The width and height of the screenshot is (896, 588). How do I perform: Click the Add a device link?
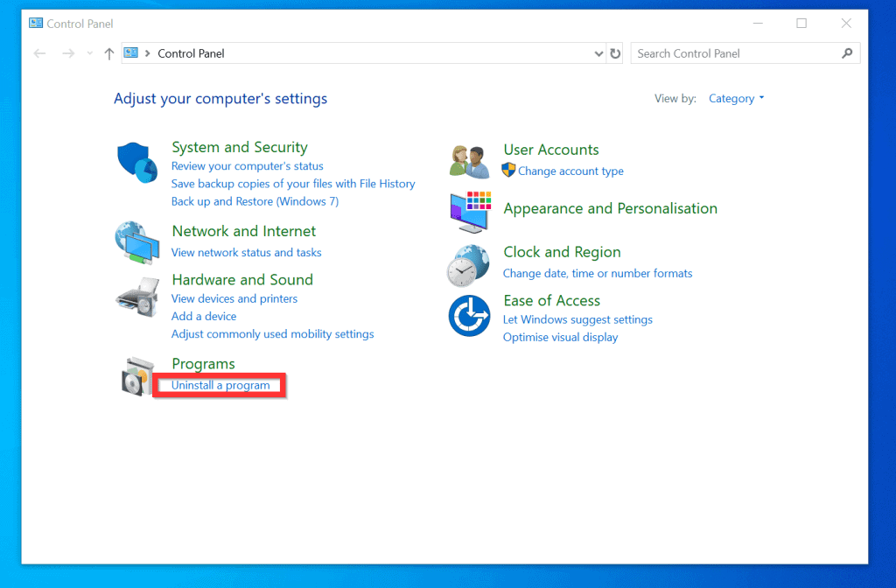[204, 317]
